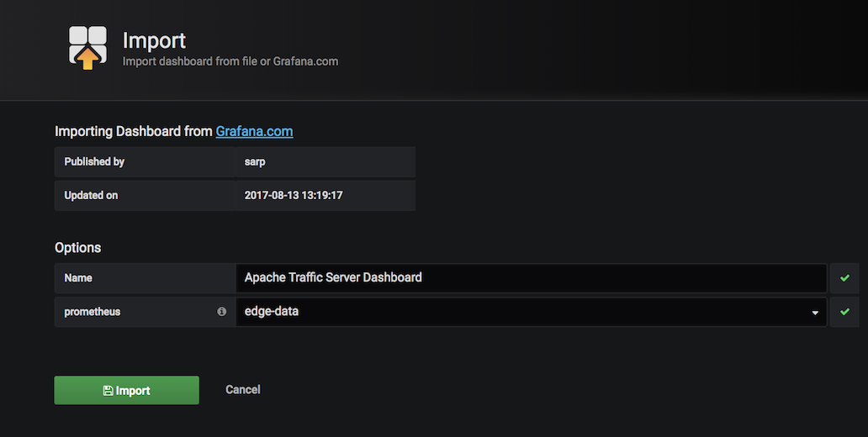
Task: Click the floppy disk icon on Import button
Action: click(108, 391)
